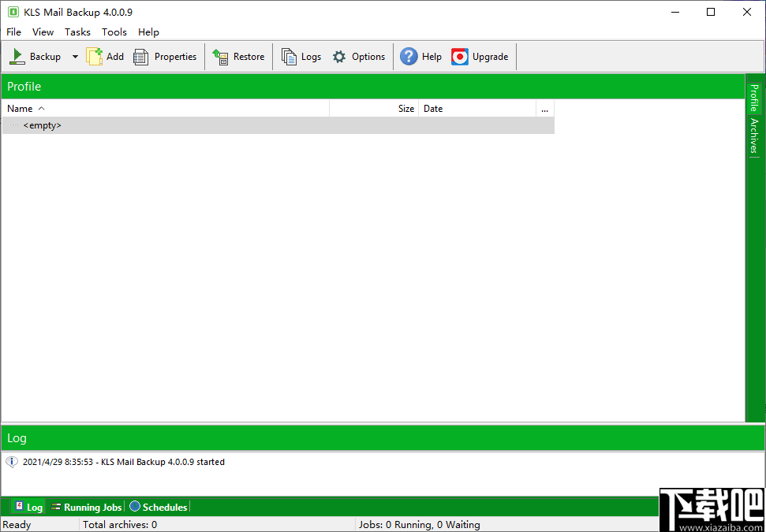
Task: Select the Log bottom tab
Action: tap(28, 507)
